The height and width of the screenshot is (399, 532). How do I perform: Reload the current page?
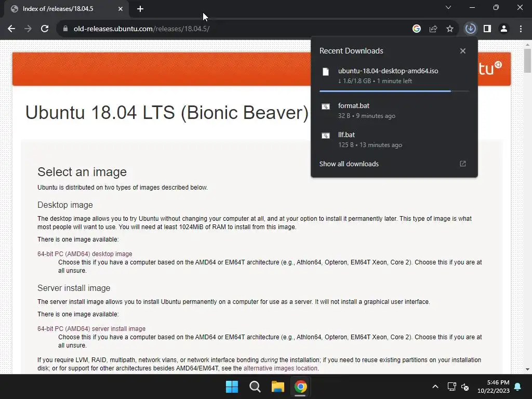point(45,29)
